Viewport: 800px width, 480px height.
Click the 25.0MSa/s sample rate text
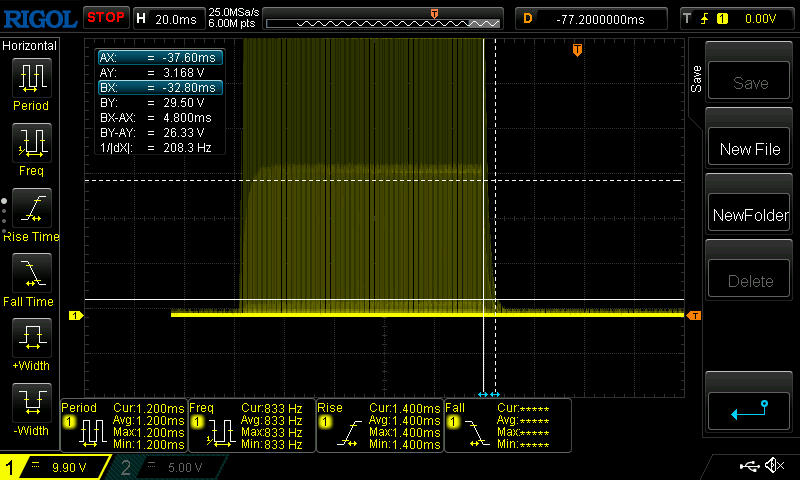[234, 12]
